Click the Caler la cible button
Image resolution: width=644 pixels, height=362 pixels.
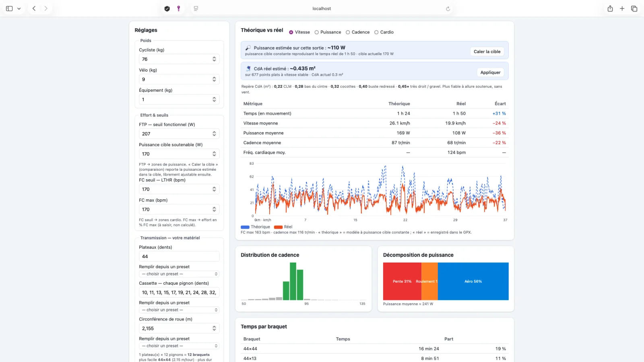click(x=487, y=52)
